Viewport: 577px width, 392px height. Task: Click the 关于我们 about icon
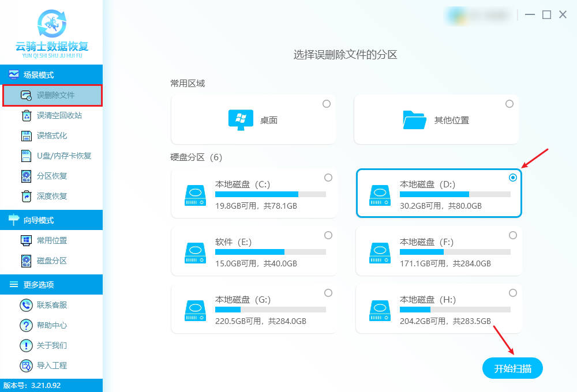click(26, 345)
